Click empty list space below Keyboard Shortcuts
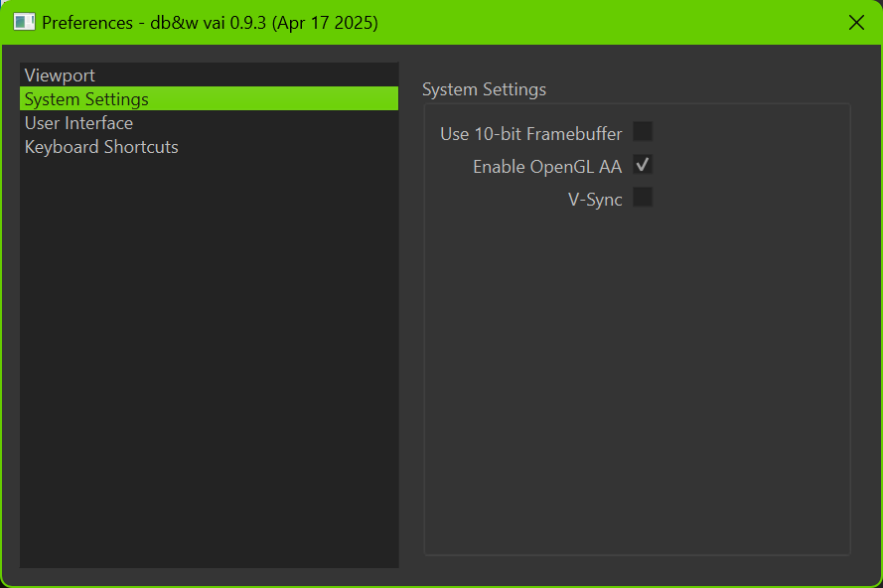This screenshot has width=883, height=588. pyautogui.click(x=209, y=361)
